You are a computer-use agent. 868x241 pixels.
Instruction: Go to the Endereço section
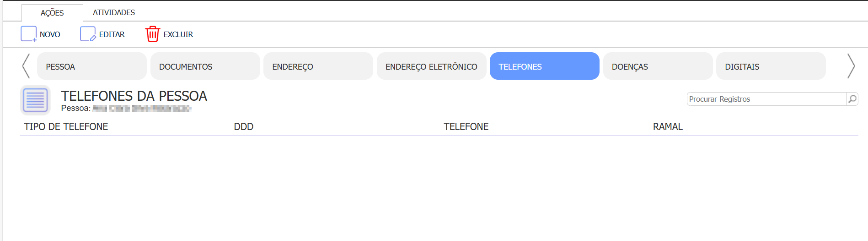pos(318,66)
